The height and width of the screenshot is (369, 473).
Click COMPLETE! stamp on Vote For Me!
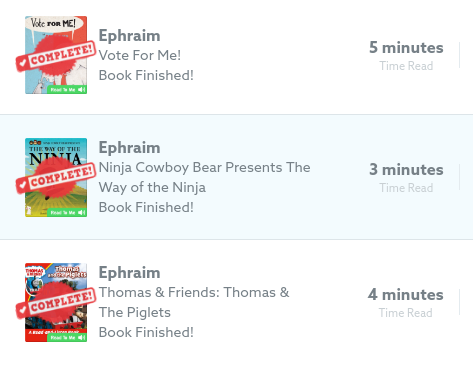56,56
